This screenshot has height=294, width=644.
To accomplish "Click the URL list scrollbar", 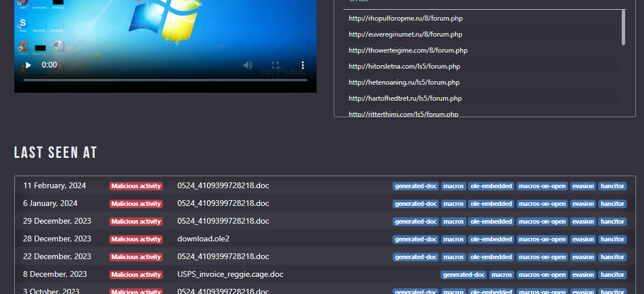I will (623, 27).
